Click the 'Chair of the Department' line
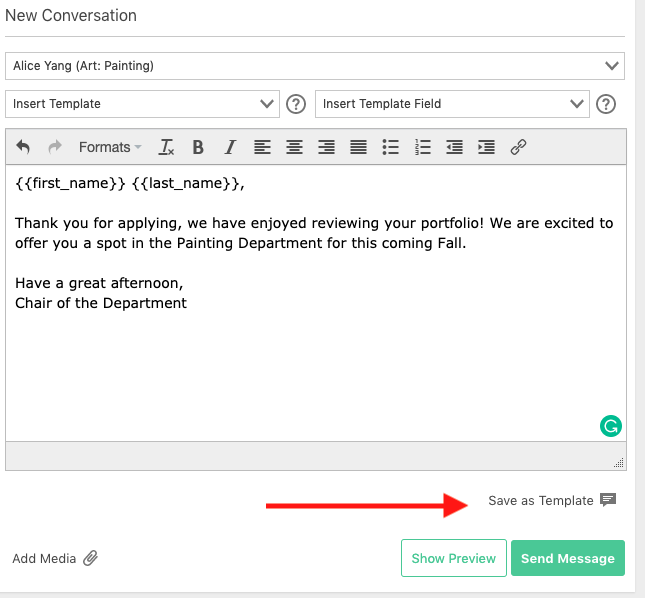Viewport: 645px width, 598px height. (x=101, y=303)
